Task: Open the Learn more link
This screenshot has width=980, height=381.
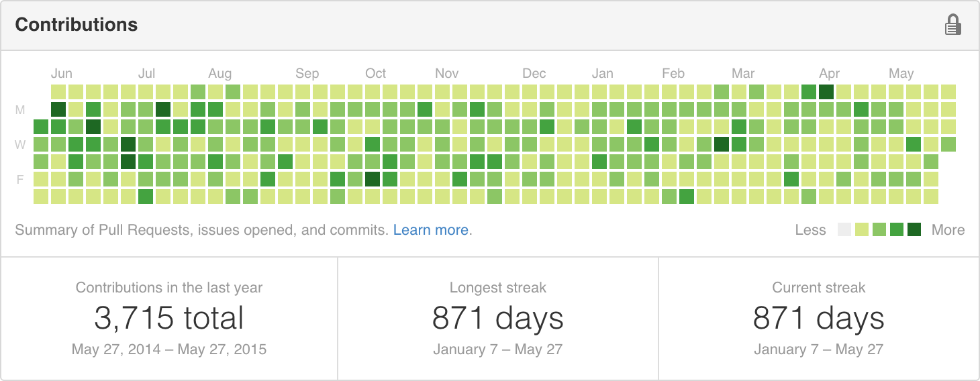Action: point(431,230)
